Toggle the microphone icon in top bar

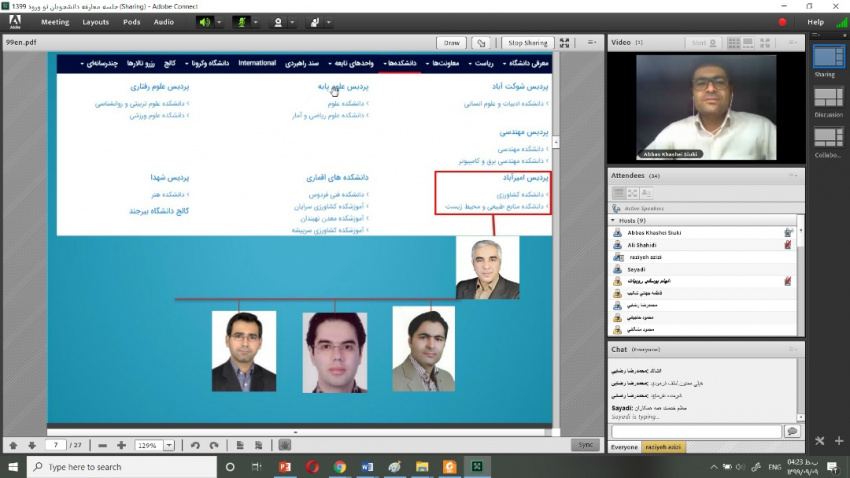pyautogui.click(x=240, y=21)
